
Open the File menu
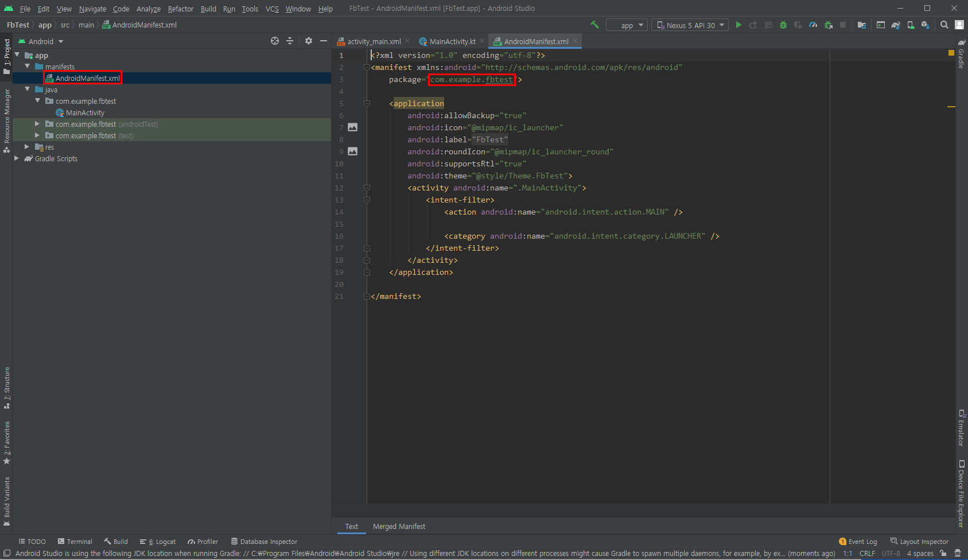25,9
